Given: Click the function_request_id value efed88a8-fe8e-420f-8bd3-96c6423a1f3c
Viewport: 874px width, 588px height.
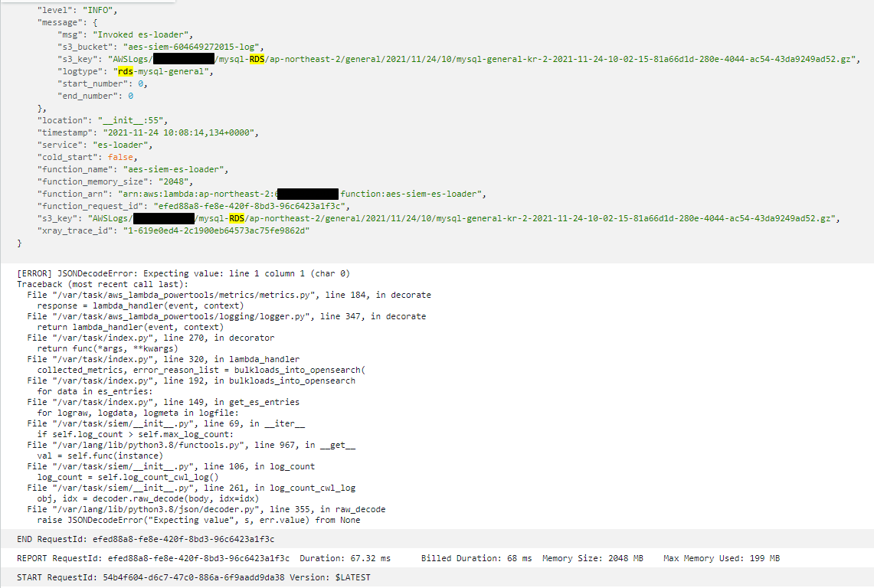Looking at the screenshot, I should click(x=249, y=206).
